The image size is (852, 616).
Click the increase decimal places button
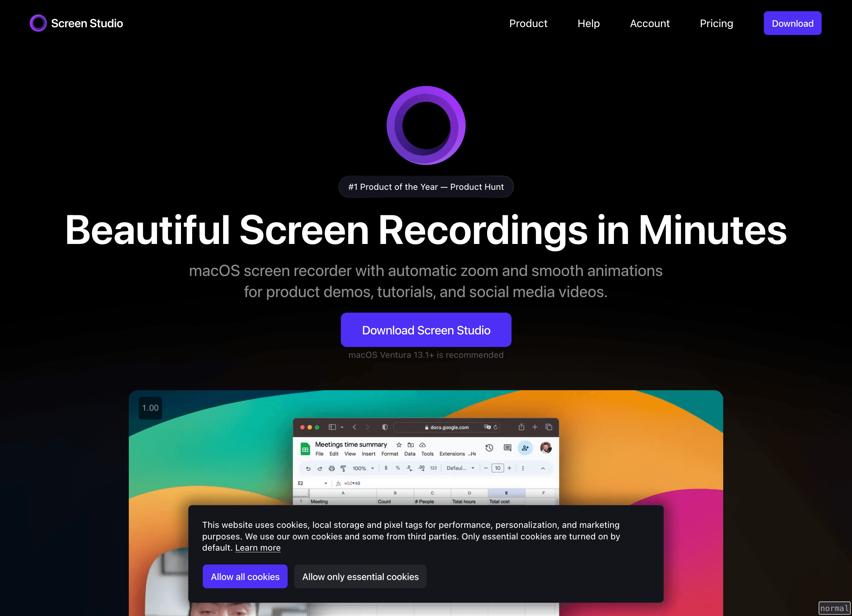[x=421, y=468]
